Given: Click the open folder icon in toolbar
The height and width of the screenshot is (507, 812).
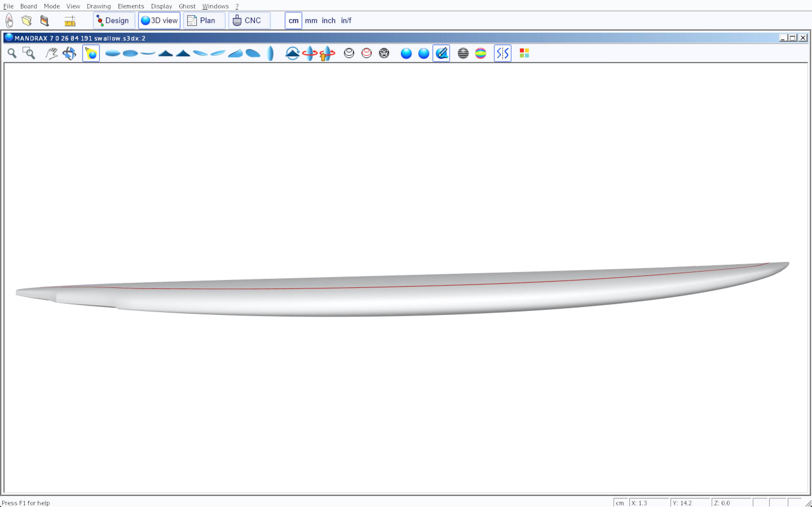Looking at the screenshot, I should pos(27,21).
